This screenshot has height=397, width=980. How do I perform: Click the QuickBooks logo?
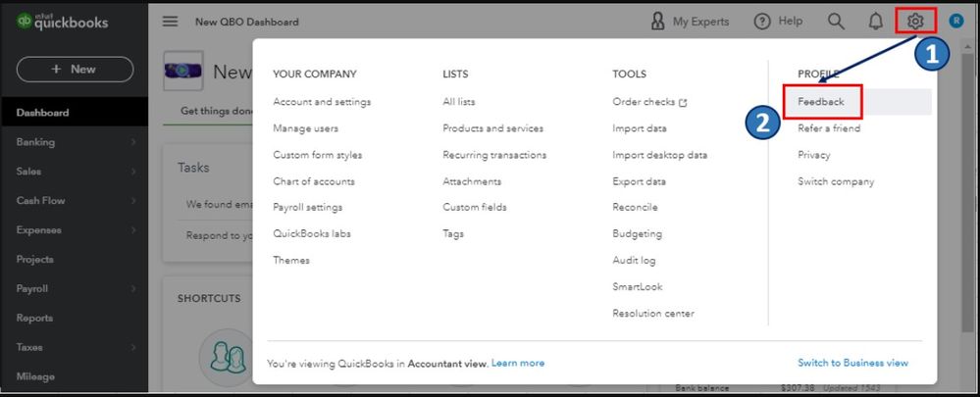click(63, 23)
